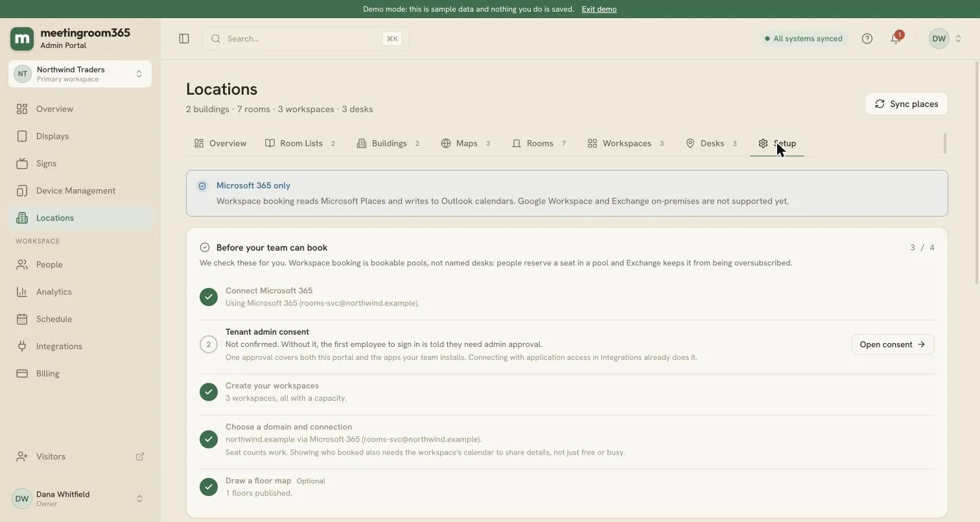Select Locations in the sidebar
Image resolution: width=980 pixels, height=522 pixels.
coord(80,218)
